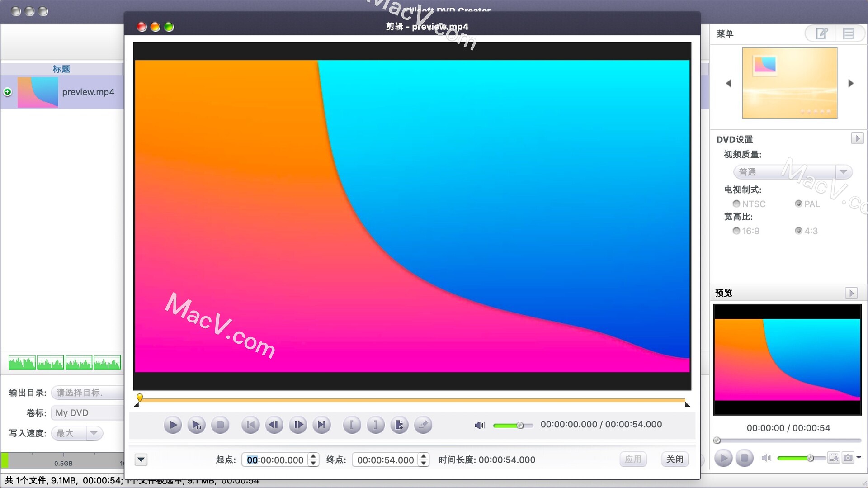Click the 起点 start time field
This screenshot has height=488, width=868.
pyautogui.click(x=275, y=460)
